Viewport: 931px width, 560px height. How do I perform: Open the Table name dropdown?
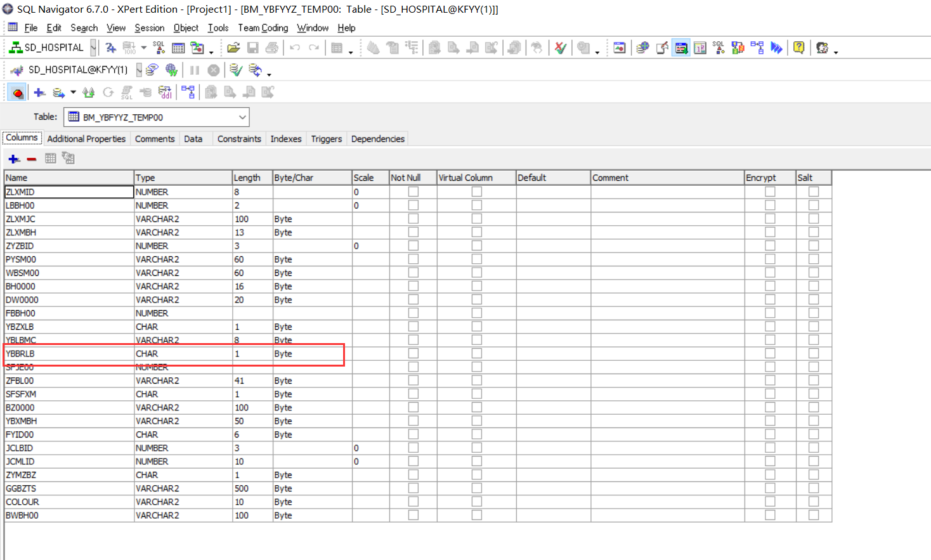coord(242,117)
